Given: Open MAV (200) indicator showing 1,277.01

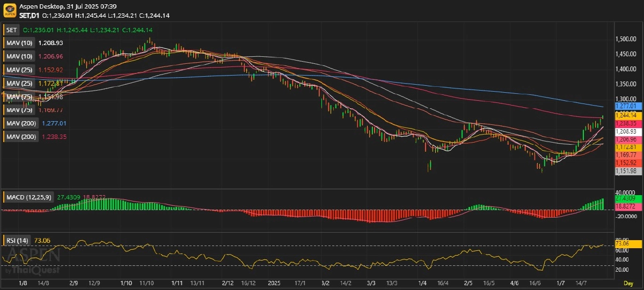Looking at the screenshot, I should point(21,123).
